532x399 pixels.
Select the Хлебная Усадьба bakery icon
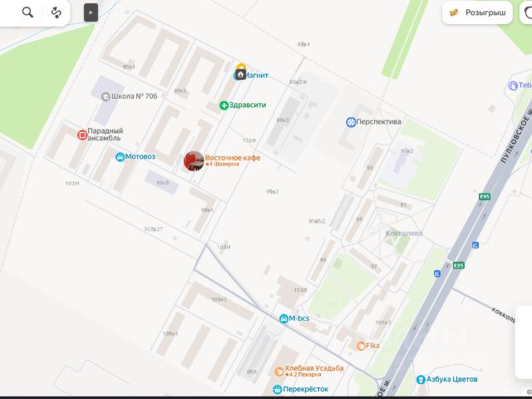click(279, 372)
